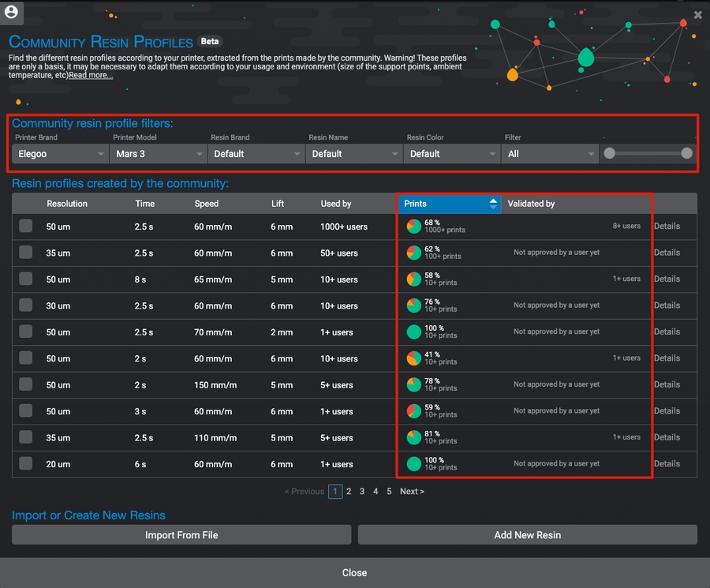Viewport: 710px width, 588px height.
Task: Go to page 3 of results
Action: [x=362, y=492]
